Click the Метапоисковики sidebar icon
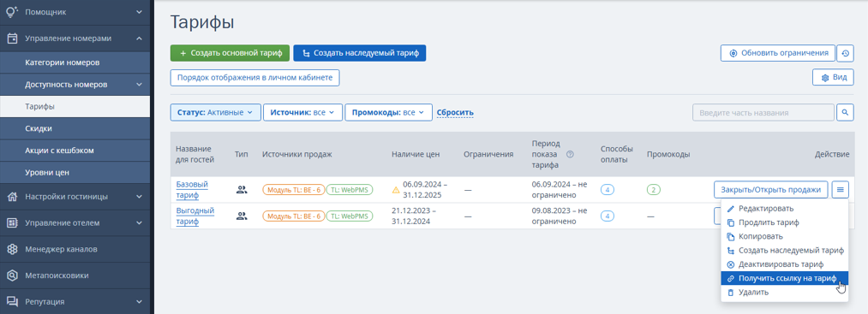The width and height of the screenshot is (868, 314). (12, 275)
